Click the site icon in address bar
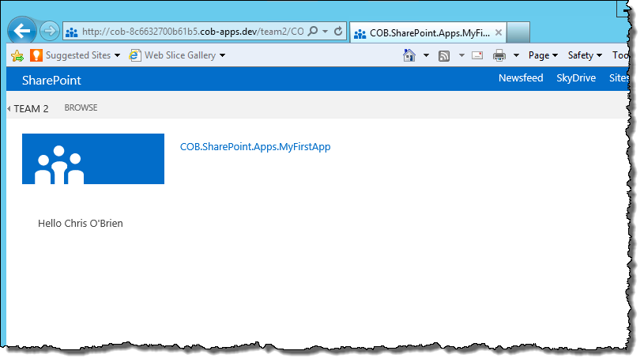 (x=71, y=32)
